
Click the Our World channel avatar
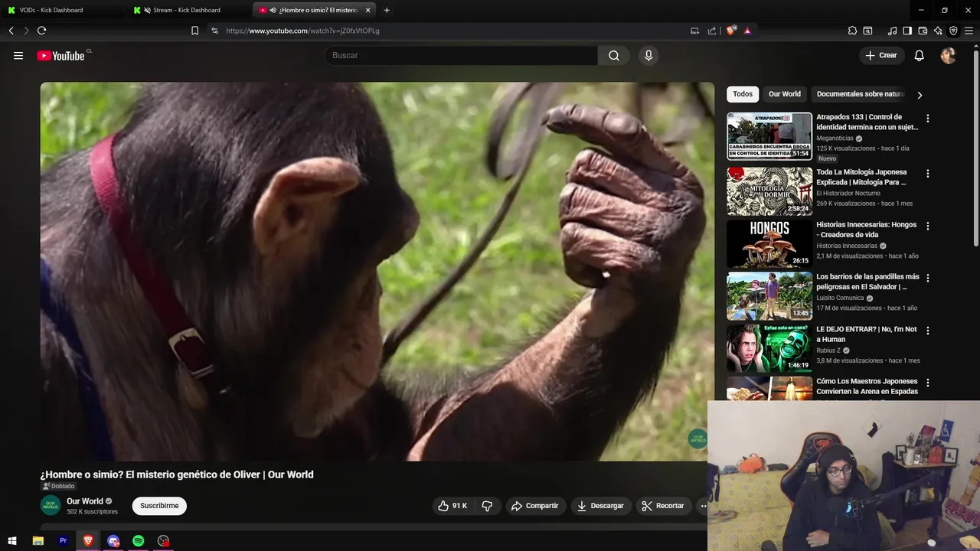coord(51,506)
